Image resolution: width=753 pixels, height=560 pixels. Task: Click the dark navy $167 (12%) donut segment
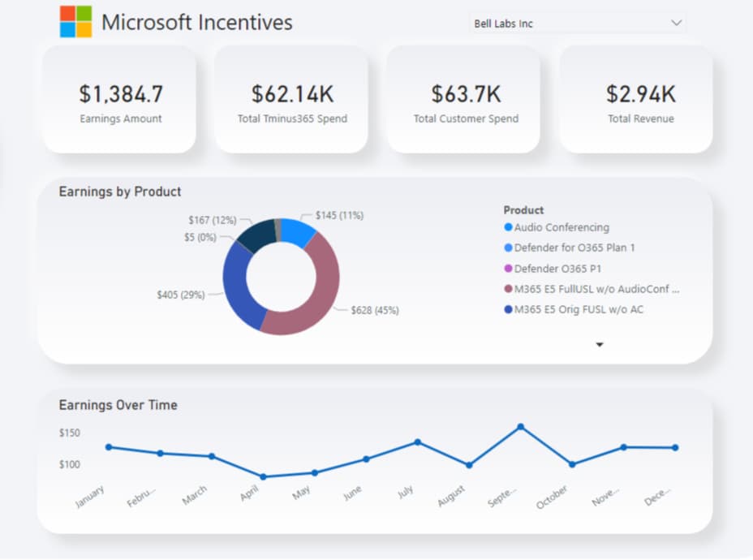[x=260, y=234]
